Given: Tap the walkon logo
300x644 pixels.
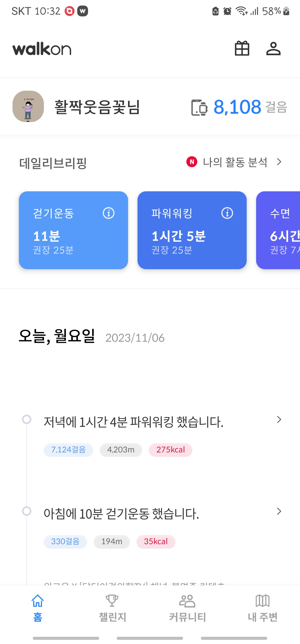Looking at the screenshot, I should click(x=42, y=49).
